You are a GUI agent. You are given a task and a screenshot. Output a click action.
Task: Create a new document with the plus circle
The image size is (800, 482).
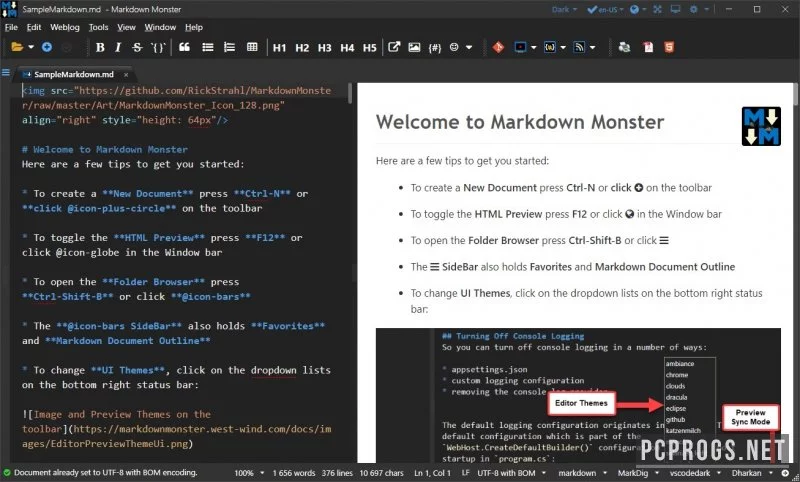[x=46, y=47]
